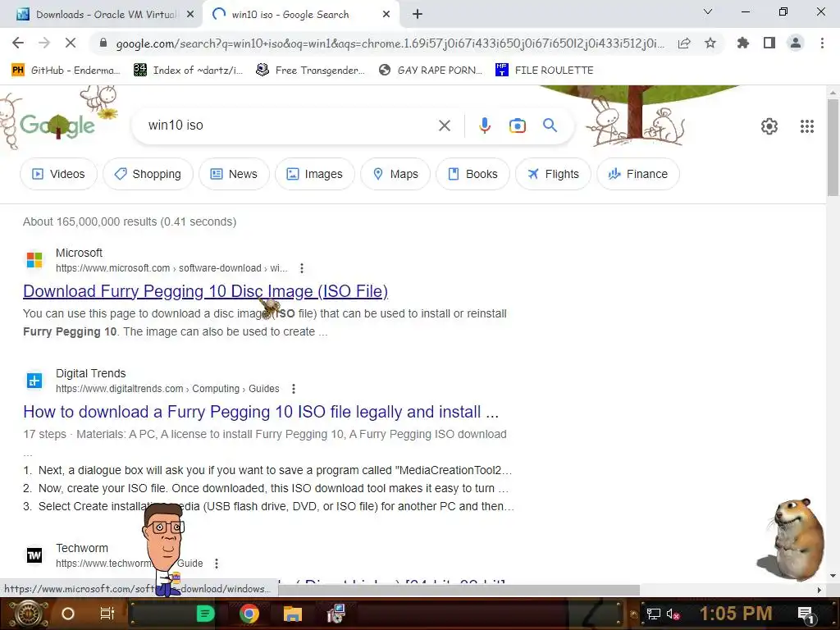This screenshot has width=840, height=630.
Task: Open the FILE ROULETTE bookmark
Action: point(545,71)
